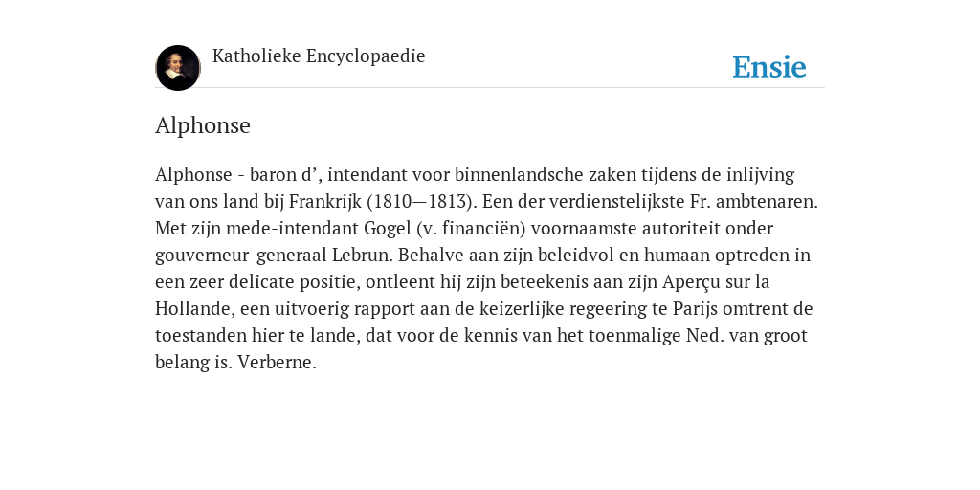The image size is (980, 490).
Task: Click the author name Verberne
Action: [x=277, y=363]
